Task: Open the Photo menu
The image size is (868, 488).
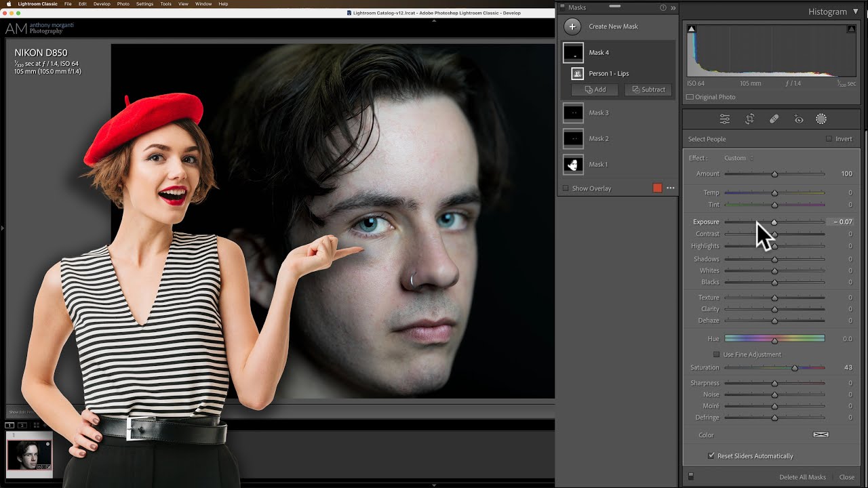Action: 123,4
